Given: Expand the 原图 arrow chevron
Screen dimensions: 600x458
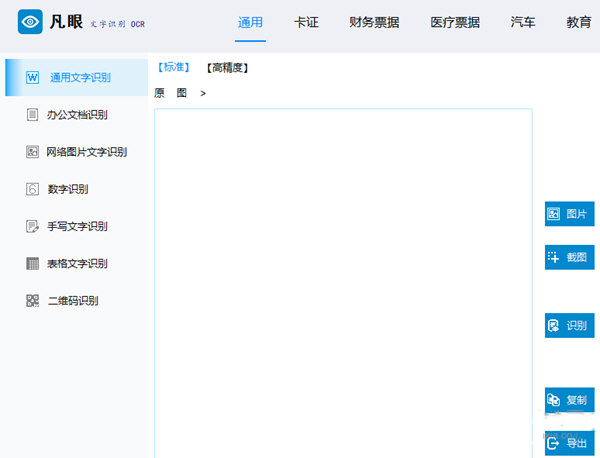Looking at the screenshot, I should pyautogui.click(x=203, y=93).
